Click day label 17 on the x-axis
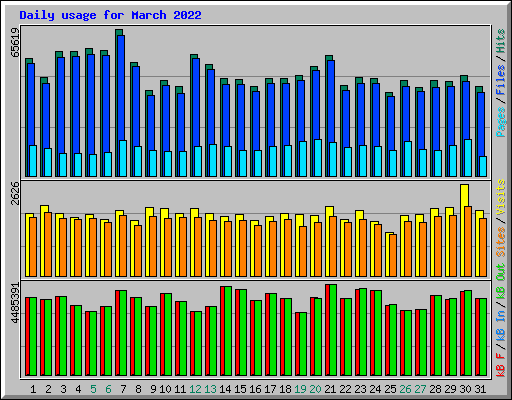The image size is (512, 400). [270, 389]
